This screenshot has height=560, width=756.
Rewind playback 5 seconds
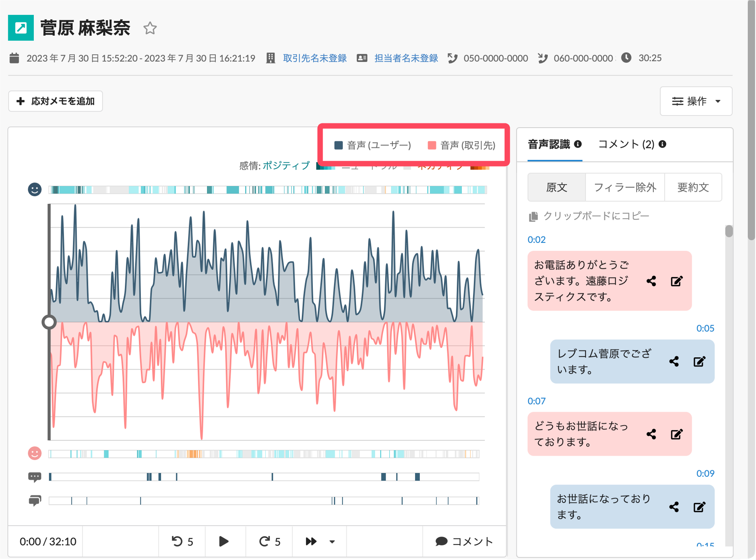point(182,541)
